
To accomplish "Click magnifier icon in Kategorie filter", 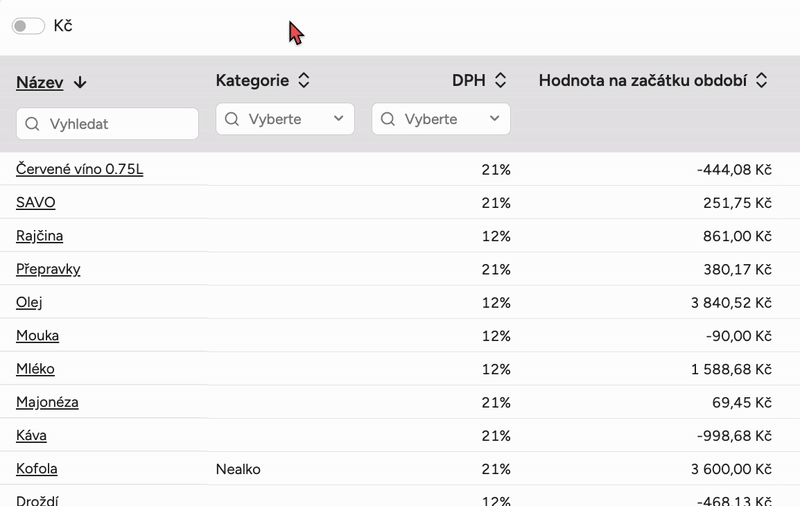I will [232, 119].
